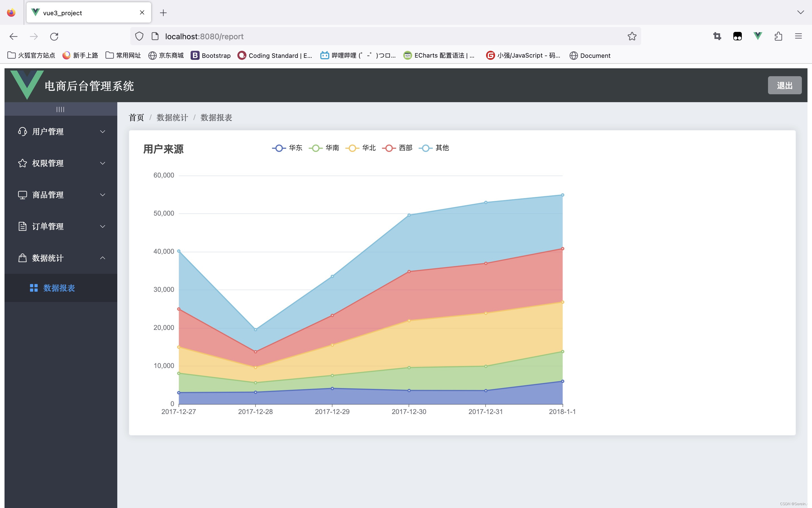
Task: Open the 权限管理 menu
Action: (61, 163)
